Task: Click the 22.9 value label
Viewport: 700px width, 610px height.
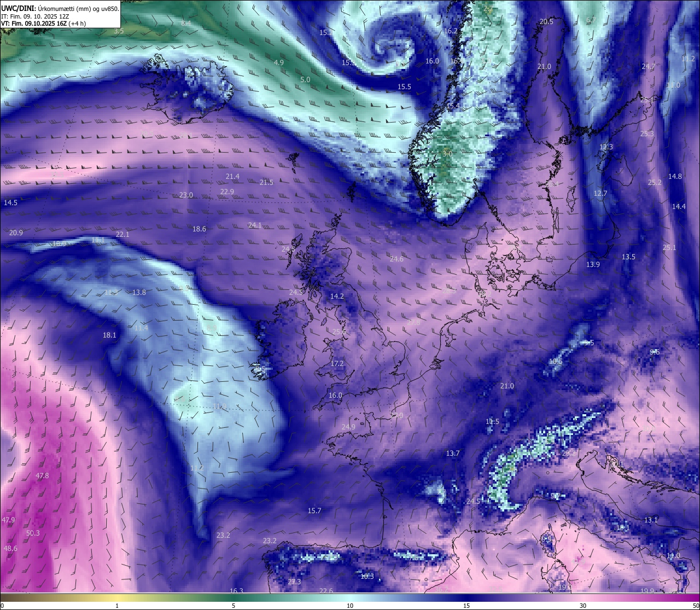Action: 227,191
